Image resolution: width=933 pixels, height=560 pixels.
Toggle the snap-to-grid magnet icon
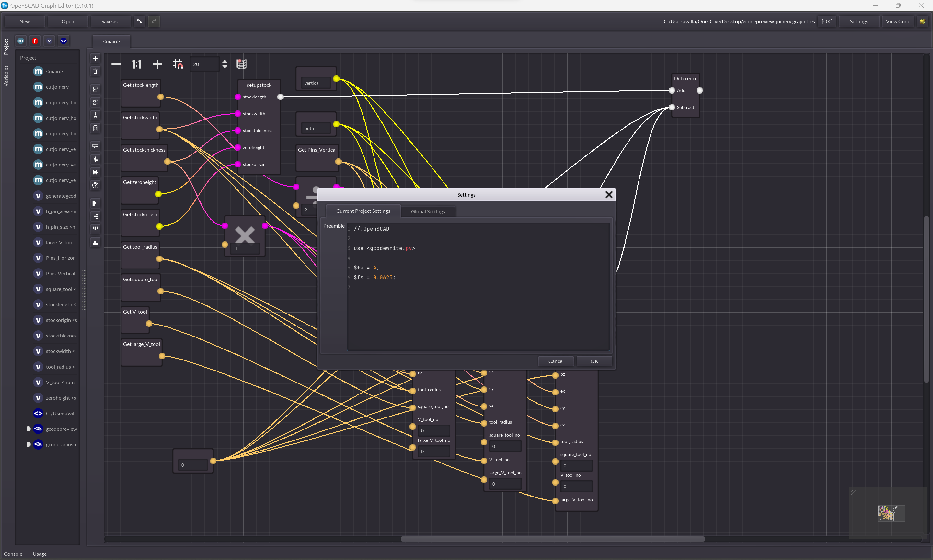pyautogui.click(x=178, y=64)
